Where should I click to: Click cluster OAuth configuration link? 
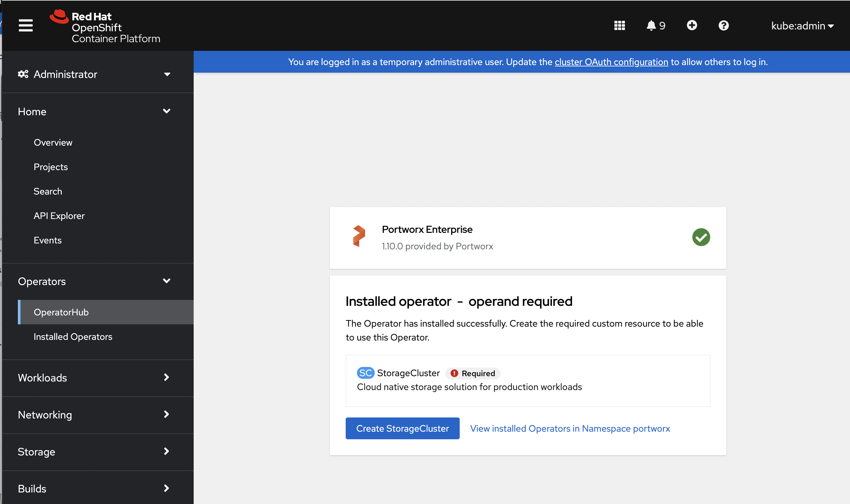pyautogui.click(x=610, y=62)
